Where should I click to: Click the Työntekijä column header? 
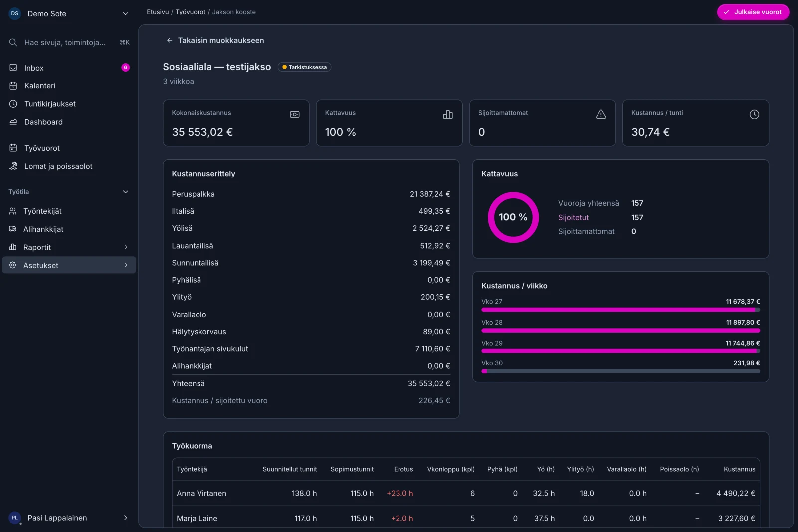point(192,469)
